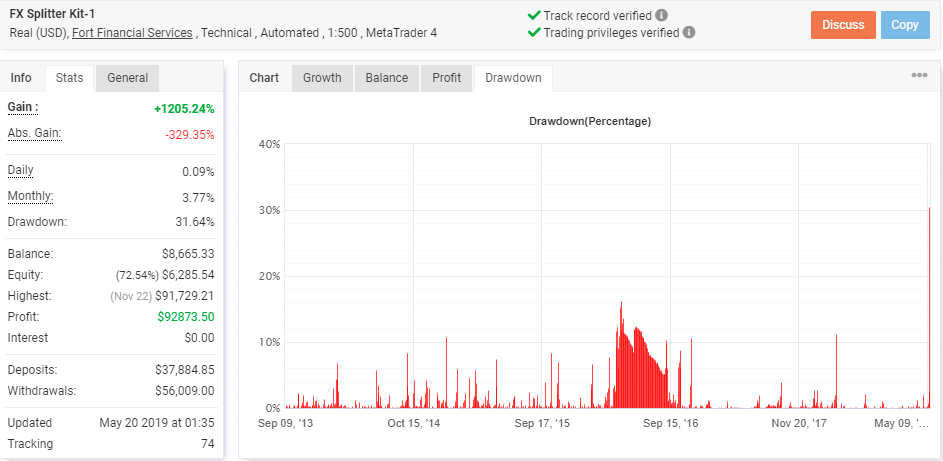
Task: Click the Gain label with dotted underline
Action: (x=23, y=108)
